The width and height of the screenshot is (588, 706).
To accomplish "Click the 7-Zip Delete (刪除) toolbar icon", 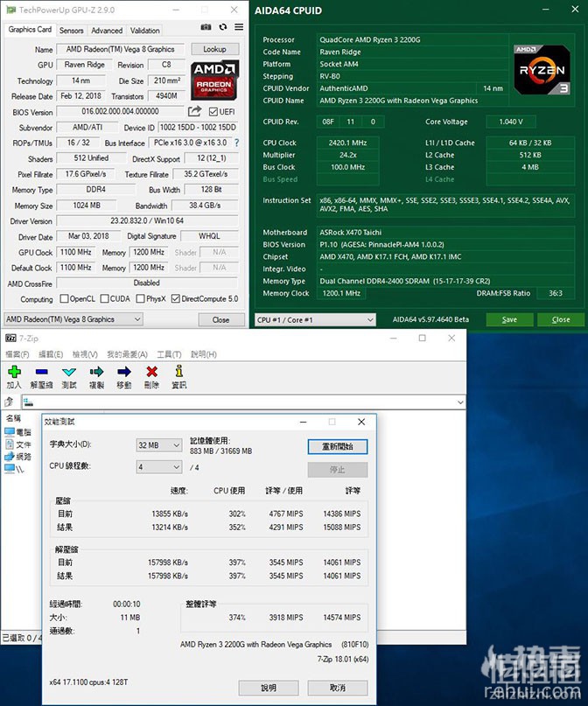I will 151,377.
